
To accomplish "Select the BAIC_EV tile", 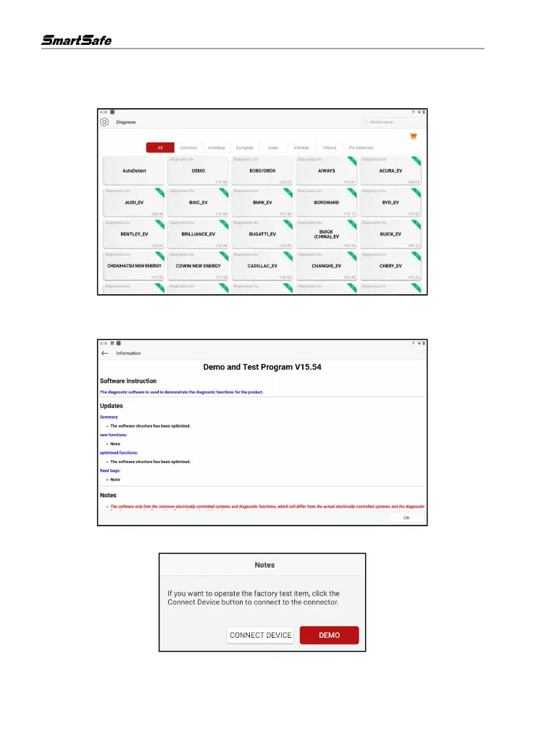I will pyautogui.click(x=198, y=202).
